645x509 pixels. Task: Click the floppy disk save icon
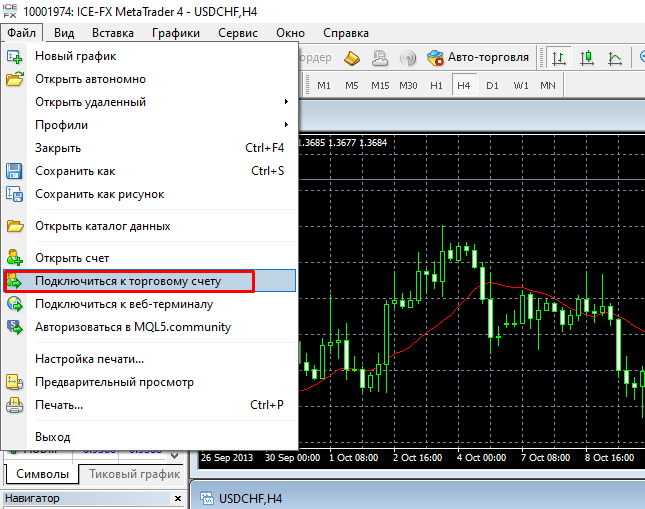point(14,171)
